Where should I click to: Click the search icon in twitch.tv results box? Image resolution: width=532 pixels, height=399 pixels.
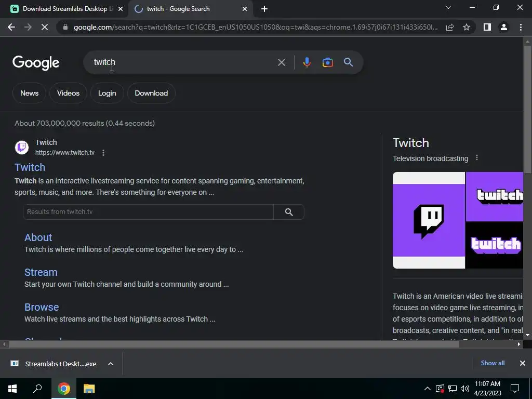point(289,212)
